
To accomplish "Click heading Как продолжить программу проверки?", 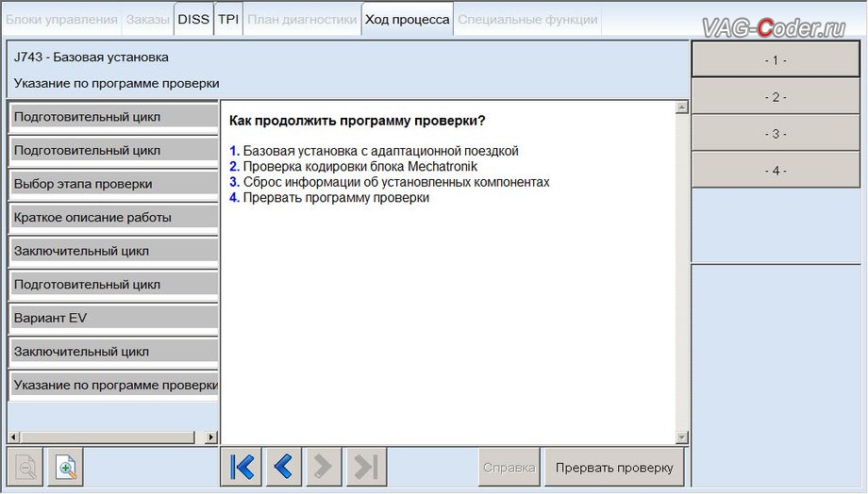I will 357,121.
